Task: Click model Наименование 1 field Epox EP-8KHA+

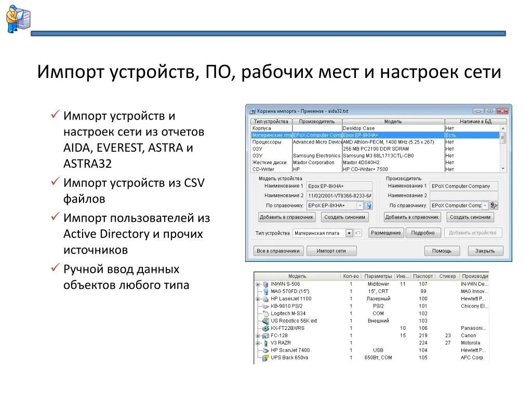Action: [339, 186]
